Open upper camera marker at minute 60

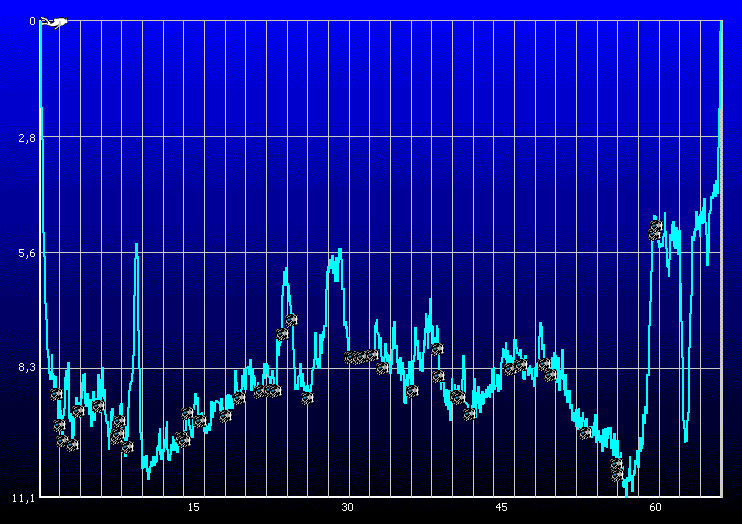pos(656,226)
